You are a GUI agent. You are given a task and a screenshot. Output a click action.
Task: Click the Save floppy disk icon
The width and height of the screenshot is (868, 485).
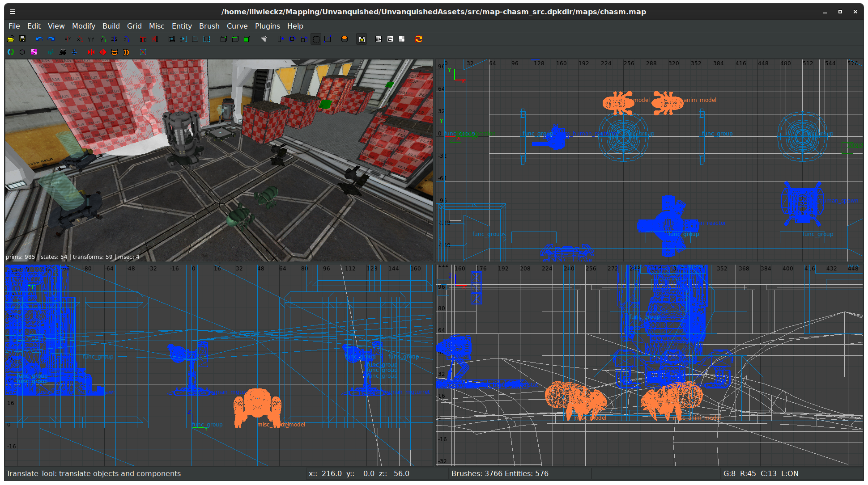(22, 39)
